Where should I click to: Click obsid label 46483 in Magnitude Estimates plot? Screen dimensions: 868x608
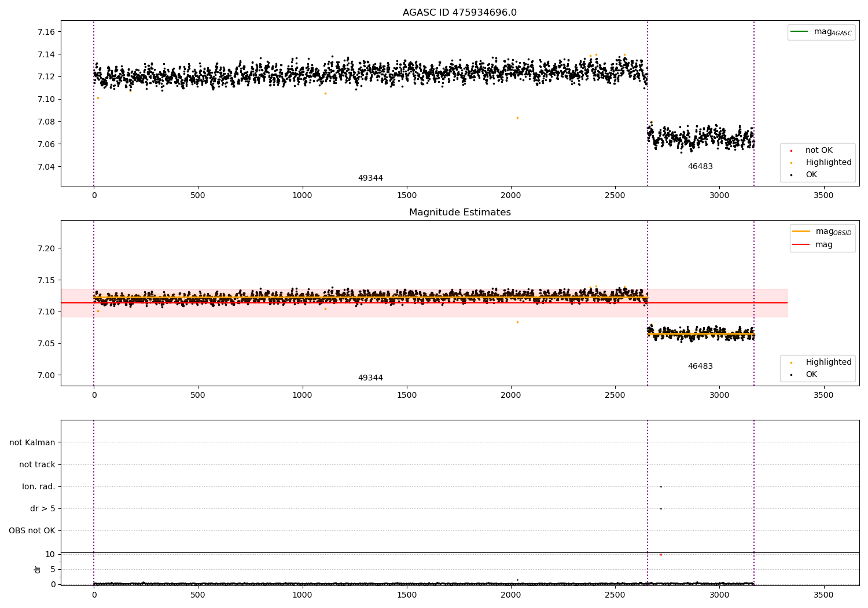tap(700, 367)
